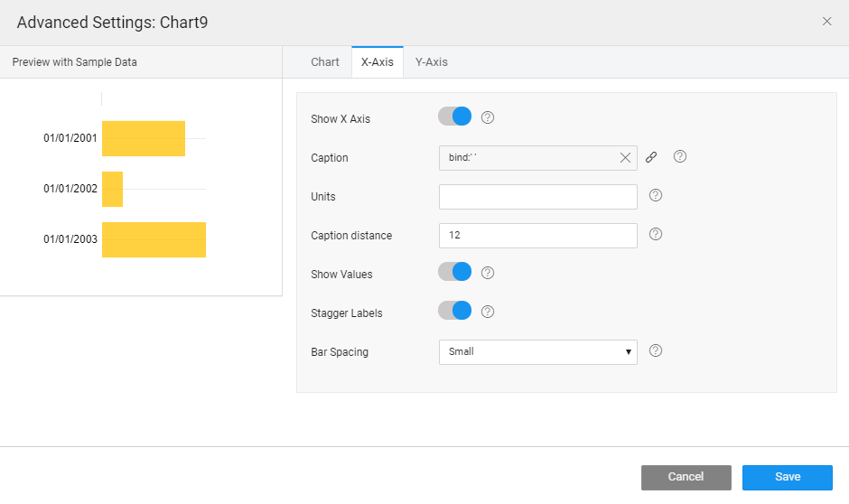Disable the Show X Axis toggle

click(x=455, y=117)
